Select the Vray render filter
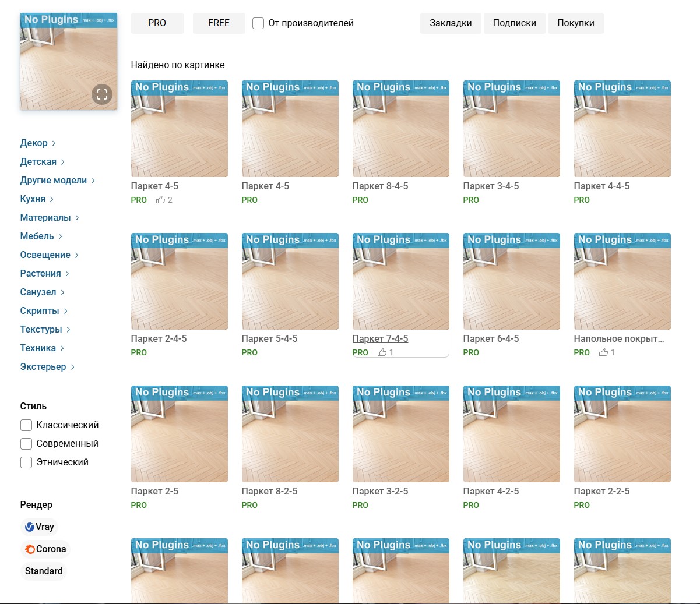This screenshot has height=604, width=700. click(x=39, y=527)
